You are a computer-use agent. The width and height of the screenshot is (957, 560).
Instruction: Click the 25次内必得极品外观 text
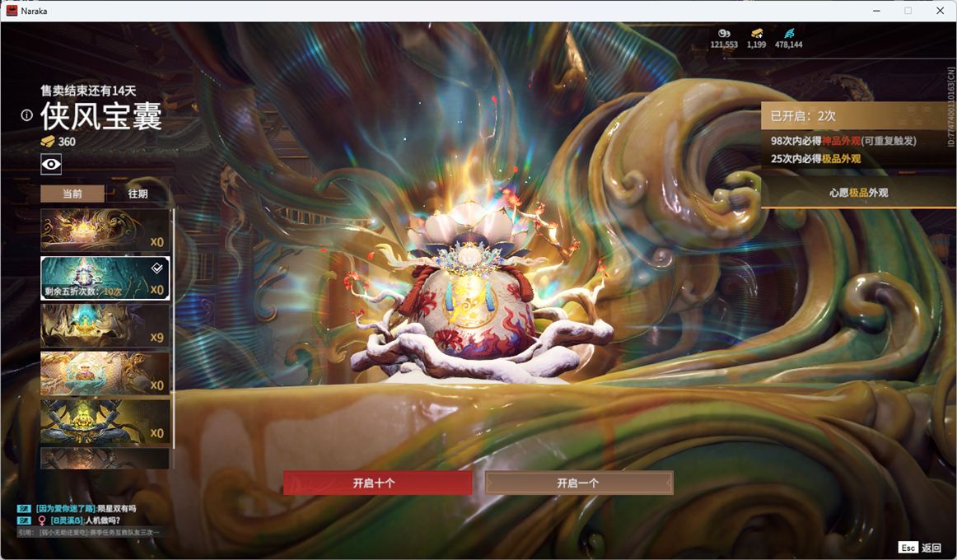(x=815, y=159)
